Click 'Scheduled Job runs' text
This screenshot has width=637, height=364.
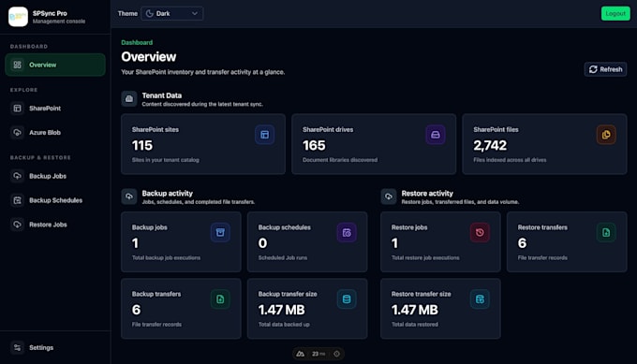283,257
